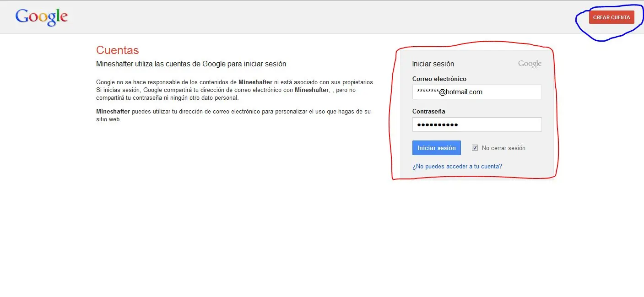Focus the Correo electrónico input field
644x297 pixels.
point(477,92)
